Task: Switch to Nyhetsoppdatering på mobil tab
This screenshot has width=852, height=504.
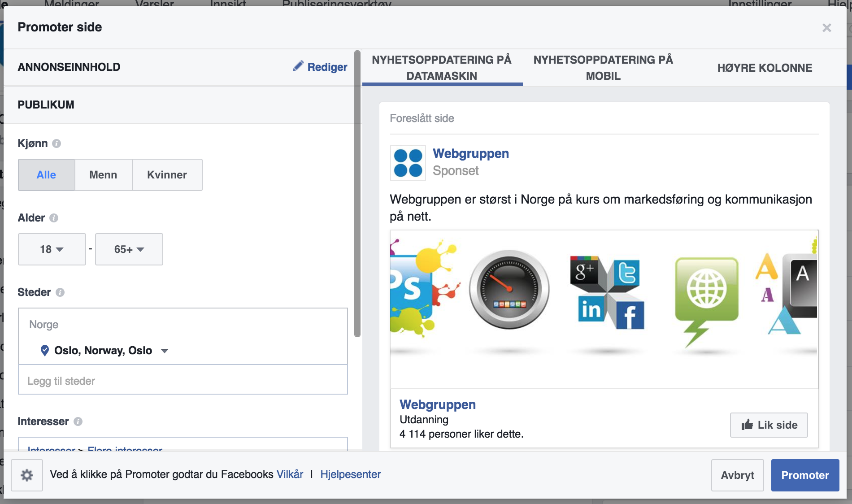Action: point(604,68)
